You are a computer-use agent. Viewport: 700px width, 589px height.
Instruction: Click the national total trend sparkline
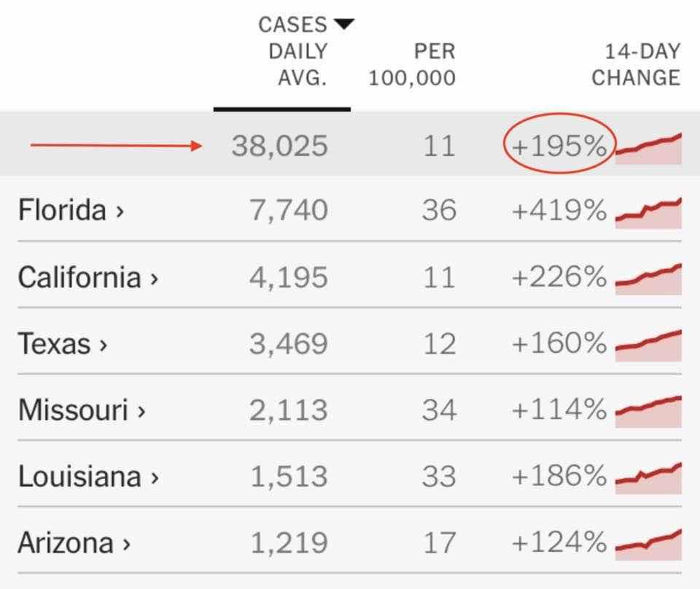(649, 149)
